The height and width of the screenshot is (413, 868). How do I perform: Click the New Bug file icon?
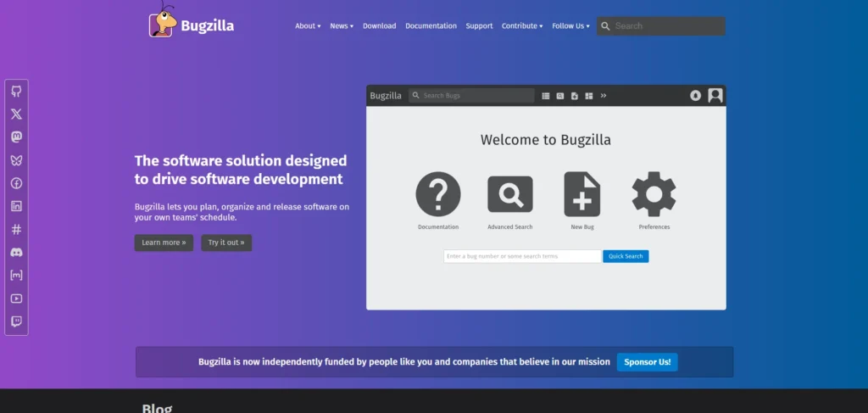tap(581, 193)
